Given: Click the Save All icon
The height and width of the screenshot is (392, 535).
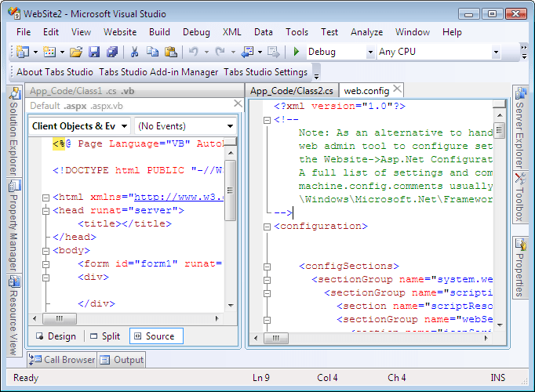Looking at the screenshot, I should tap(112, 52).
